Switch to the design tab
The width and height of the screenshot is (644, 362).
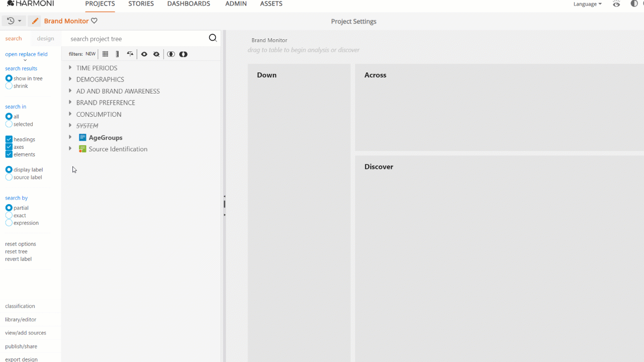tap(45, 38)
